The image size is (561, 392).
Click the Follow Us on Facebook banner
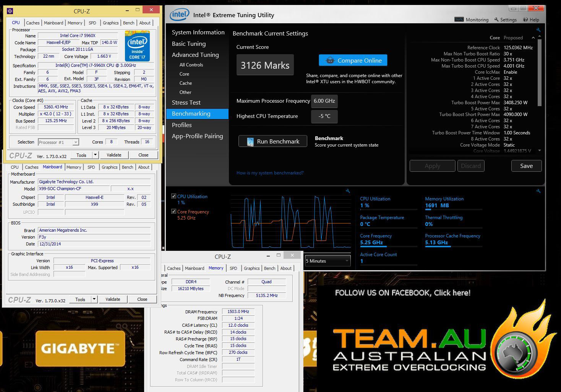(403, 293)
